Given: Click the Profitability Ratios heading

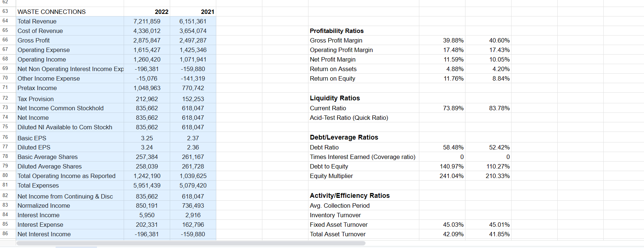Looking at the screenshot, I should coord(337,31).
